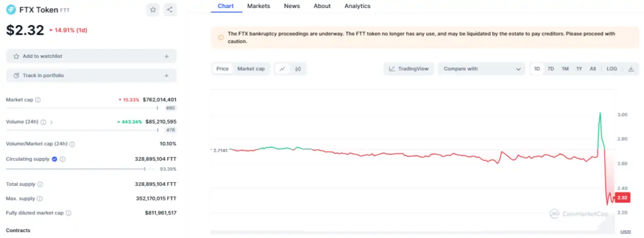Open the Chart tab

click(225, 6)
